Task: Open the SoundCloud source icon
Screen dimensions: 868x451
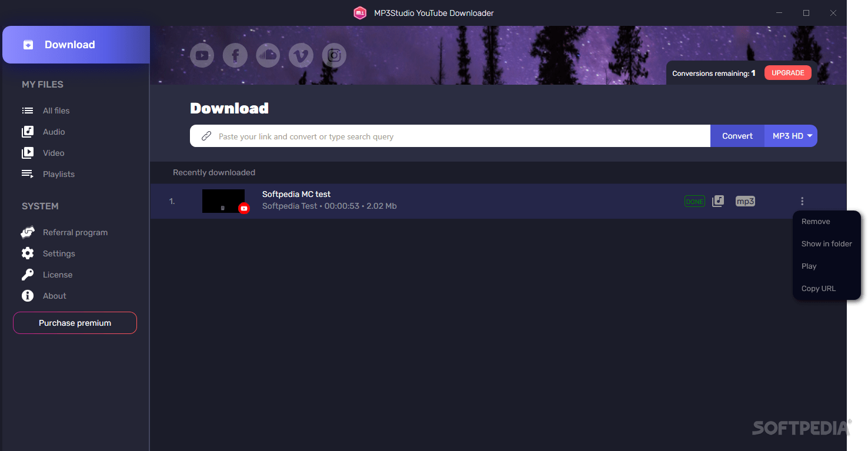Action: [268, 55]
